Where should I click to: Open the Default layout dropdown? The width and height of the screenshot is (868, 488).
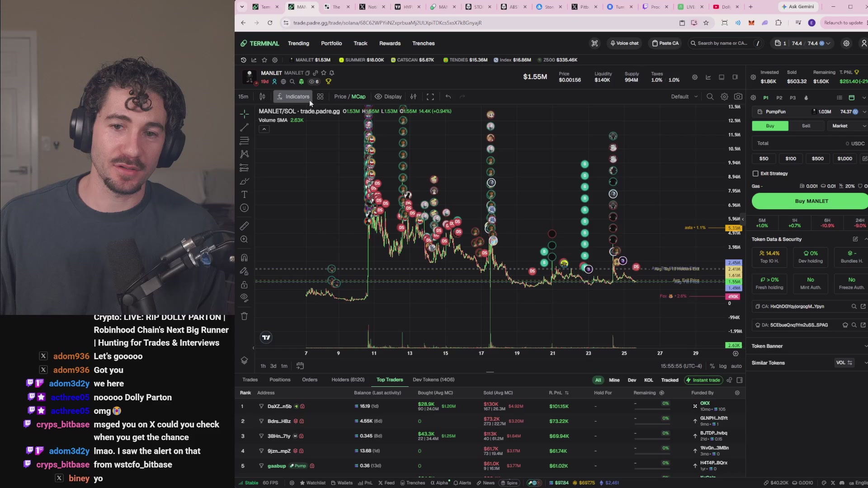[x=684, y=97]
